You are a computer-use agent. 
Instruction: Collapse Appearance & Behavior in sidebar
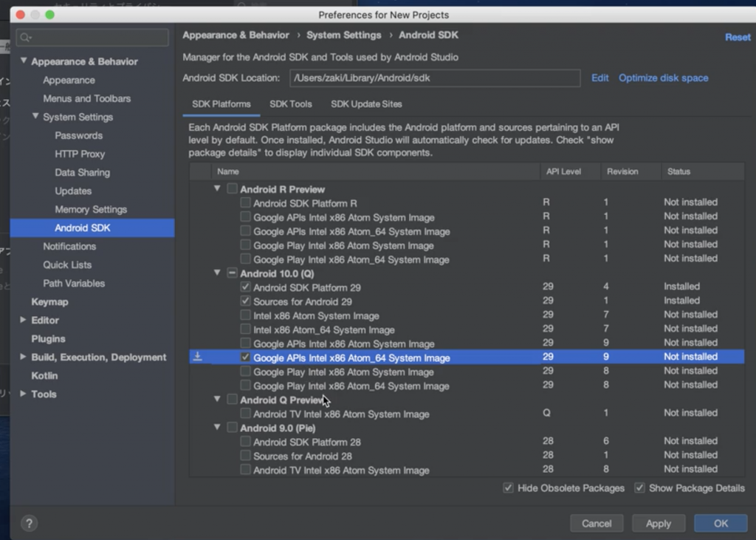pyautogui.click(x=23, y=61)
